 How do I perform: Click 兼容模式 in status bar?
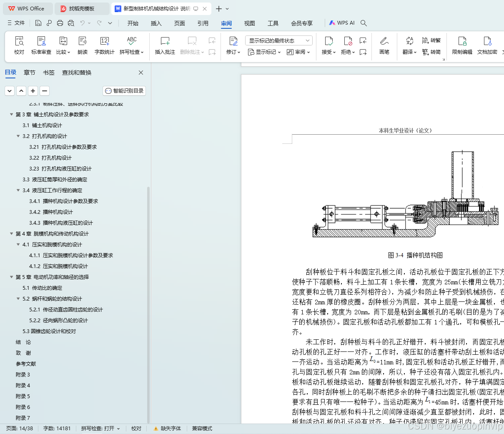click(202, 428)
